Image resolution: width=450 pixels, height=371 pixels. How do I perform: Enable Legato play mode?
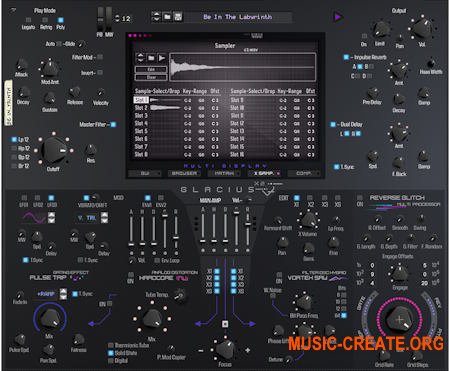28,20
